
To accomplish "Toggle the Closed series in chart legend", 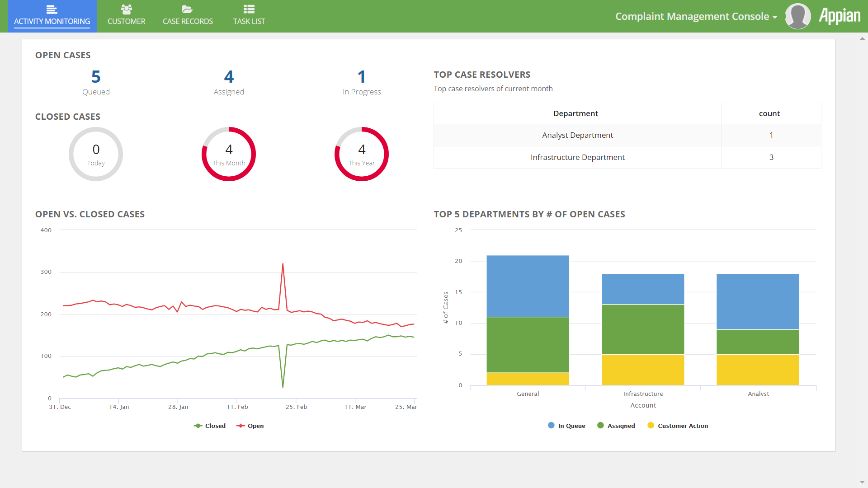I will [210, 426].
